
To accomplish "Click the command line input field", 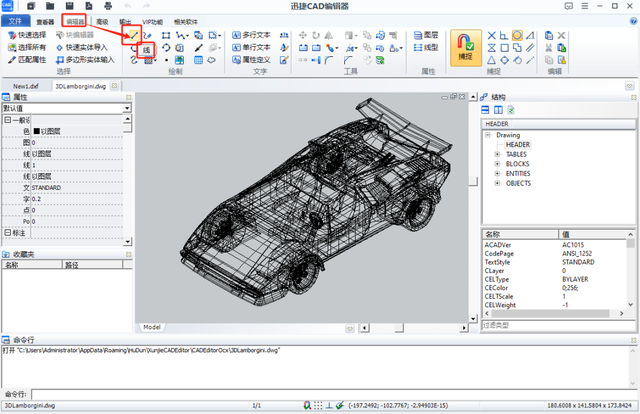I will [x=333, y=394].
